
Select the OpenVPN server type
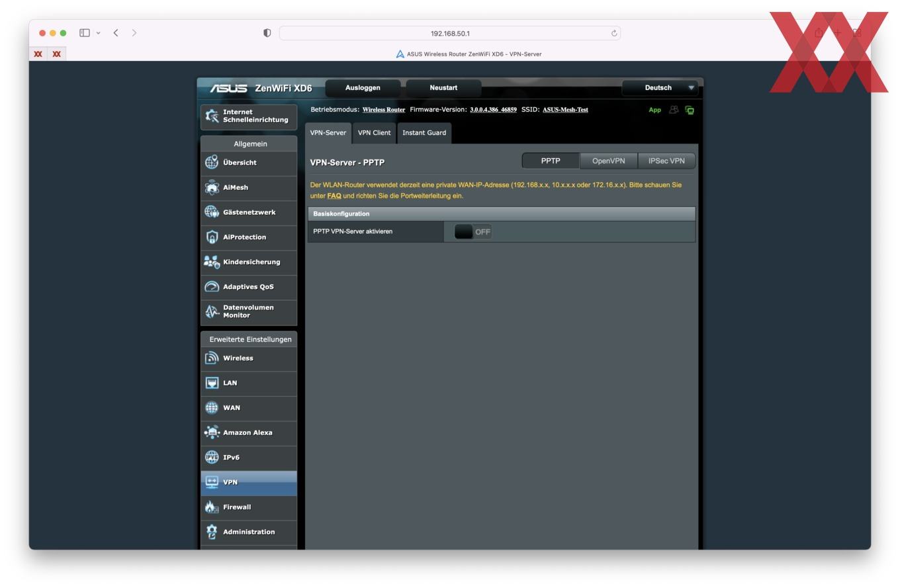[609, 161]
